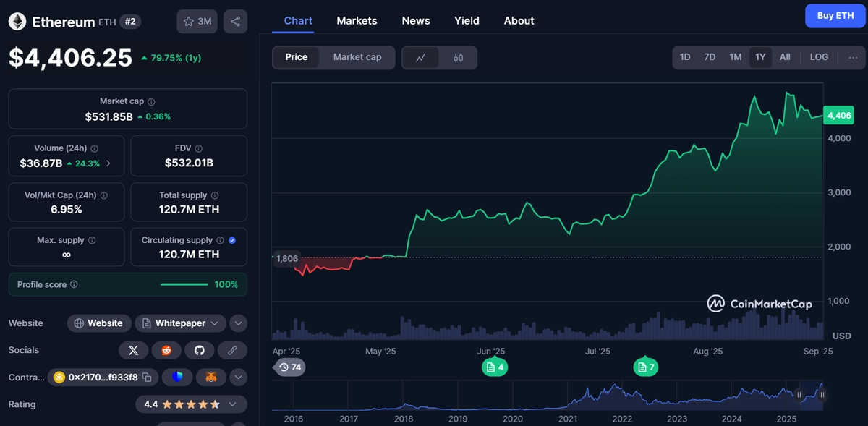Open the Yield tab
Image resolution: width=868 pixels, height=426 pixels.
467,20
